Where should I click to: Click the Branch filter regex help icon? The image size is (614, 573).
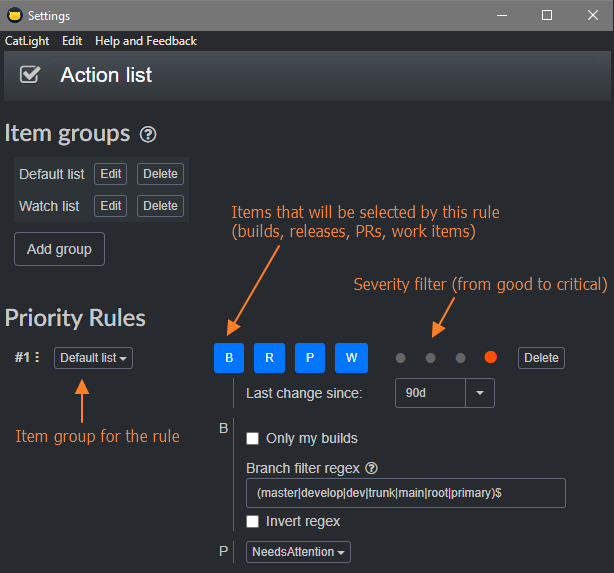(x=371, y=468)
